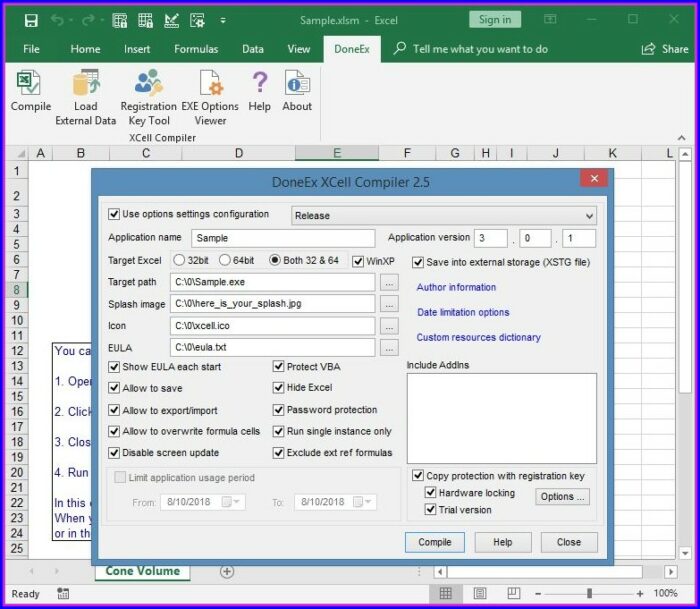Click the zoom in plus icon
700x609 pixels.
pos(640,593)
